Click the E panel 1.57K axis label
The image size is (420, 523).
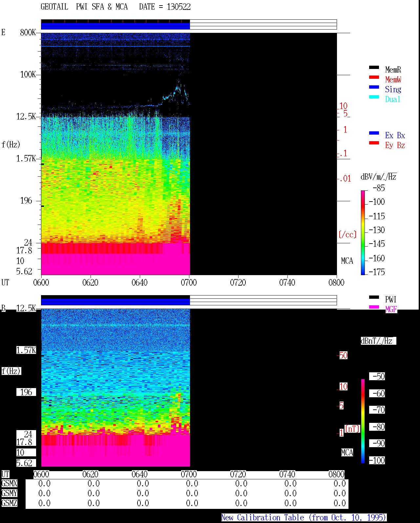(26, 158)
